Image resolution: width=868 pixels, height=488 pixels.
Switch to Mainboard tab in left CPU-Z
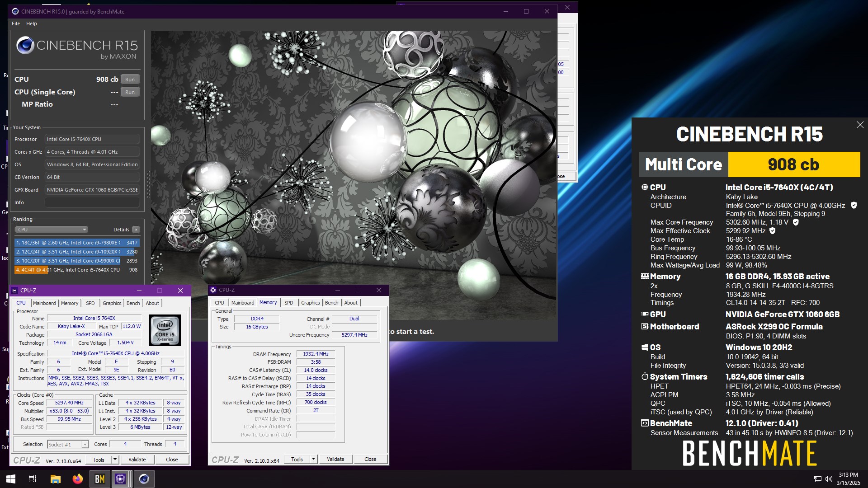pos(44,303)
